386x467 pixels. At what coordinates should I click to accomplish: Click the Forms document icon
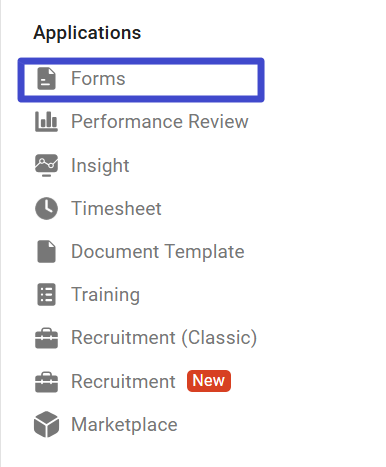click(x=46, y=79)
